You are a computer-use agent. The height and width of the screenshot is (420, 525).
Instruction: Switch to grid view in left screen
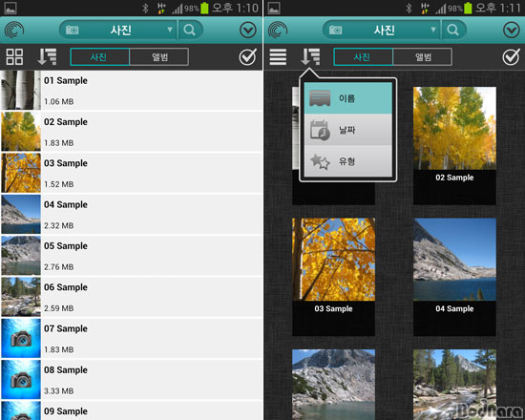[14, 56]
